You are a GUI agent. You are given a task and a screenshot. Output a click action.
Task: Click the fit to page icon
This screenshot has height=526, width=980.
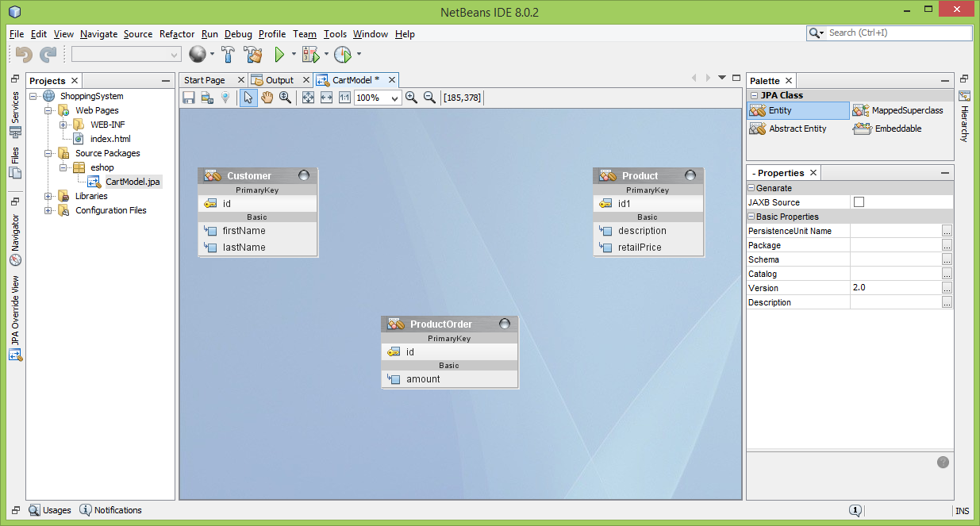[307, 98]
